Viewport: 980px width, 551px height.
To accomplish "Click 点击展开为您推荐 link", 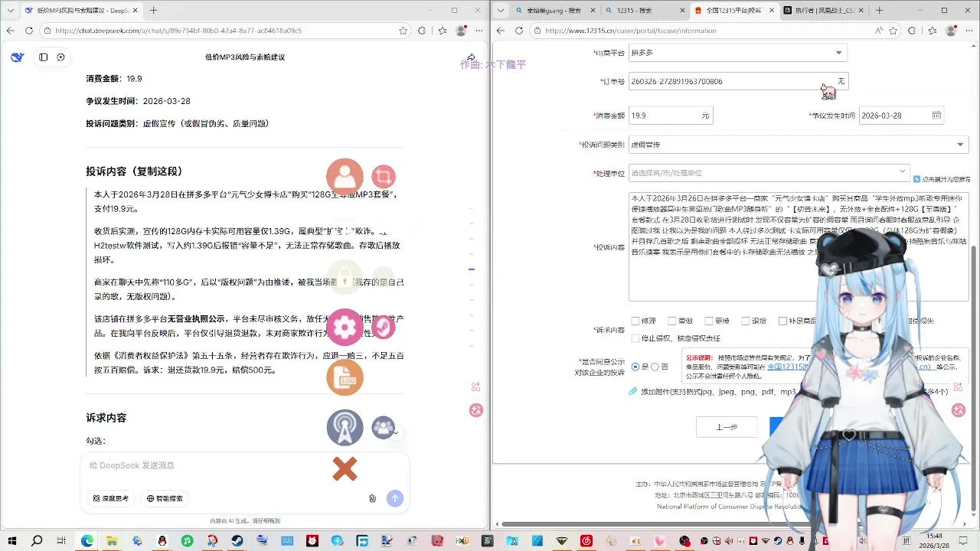I will (942, 179).
